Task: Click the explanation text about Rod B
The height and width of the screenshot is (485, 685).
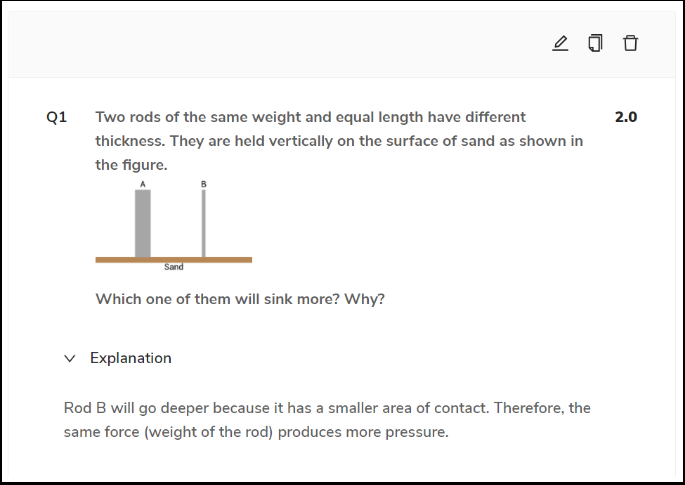Action: [327, 419]
